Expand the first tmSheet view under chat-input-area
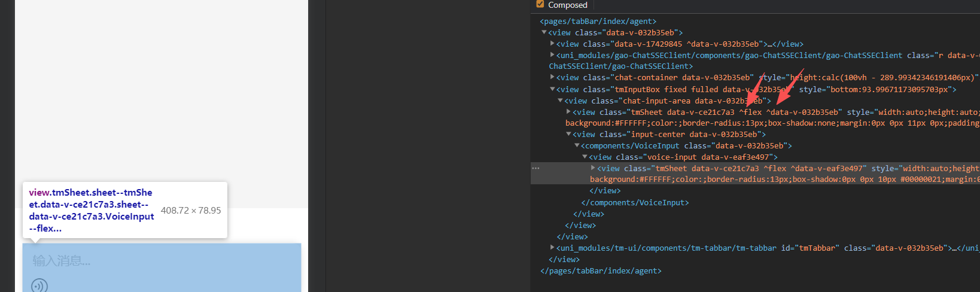This screenshot has width=980, height=292. tap(568, 112)
